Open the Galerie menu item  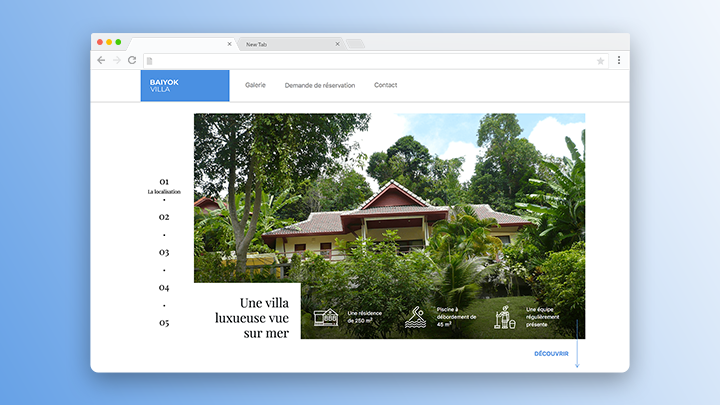[x=255, y=85]
